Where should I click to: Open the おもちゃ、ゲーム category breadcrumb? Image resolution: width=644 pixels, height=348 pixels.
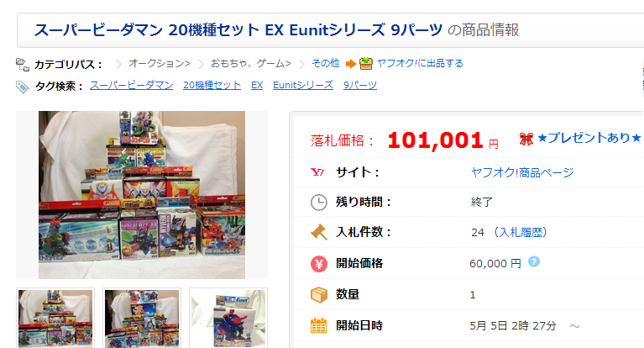point(251,63)
